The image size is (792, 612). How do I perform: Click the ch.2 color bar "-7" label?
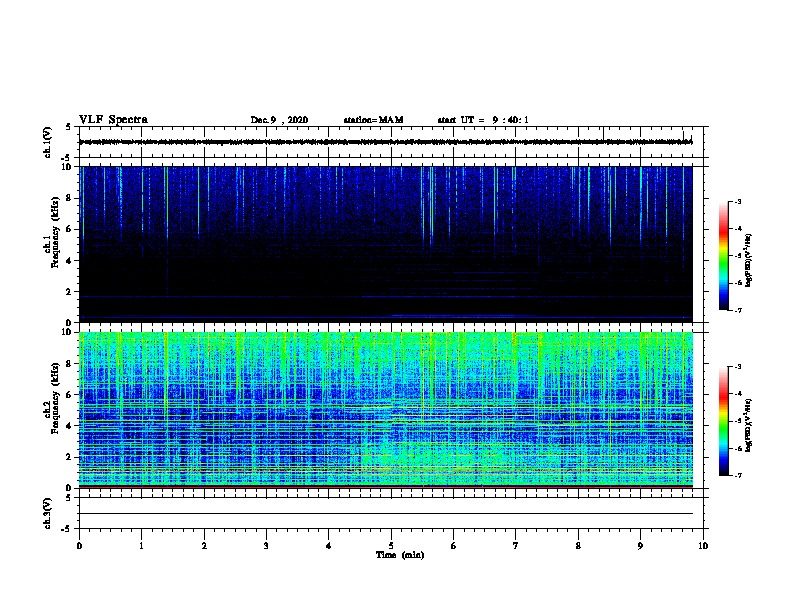[x=738, y=476]
